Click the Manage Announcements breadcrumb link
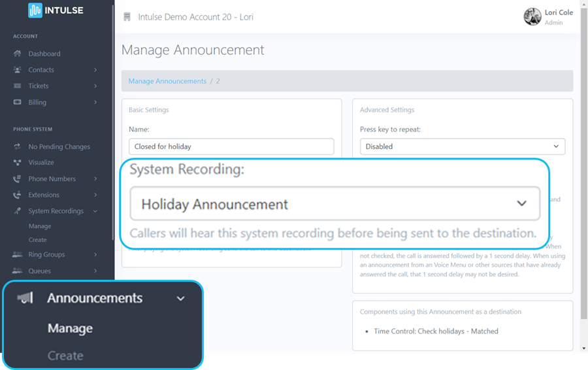Screen dimensions: 588x370 (x=167, y=81)
